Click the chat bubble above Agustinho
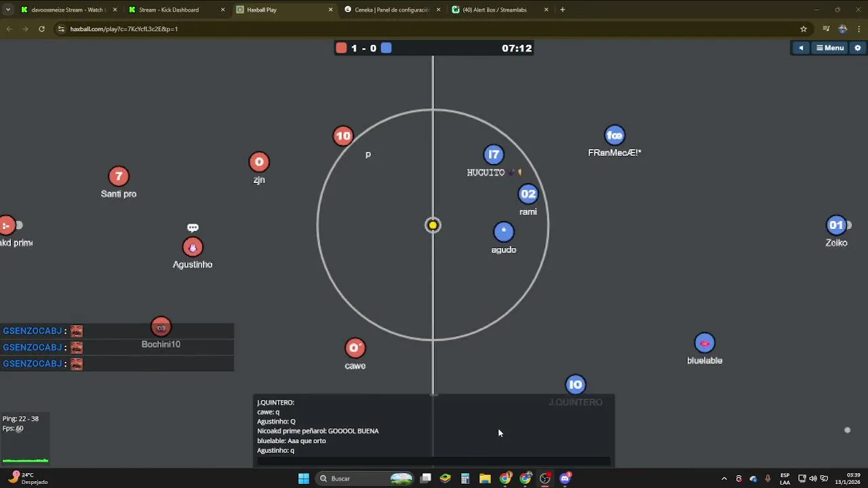The height and width of the screenshot is (488, 868). click(193, 228)
